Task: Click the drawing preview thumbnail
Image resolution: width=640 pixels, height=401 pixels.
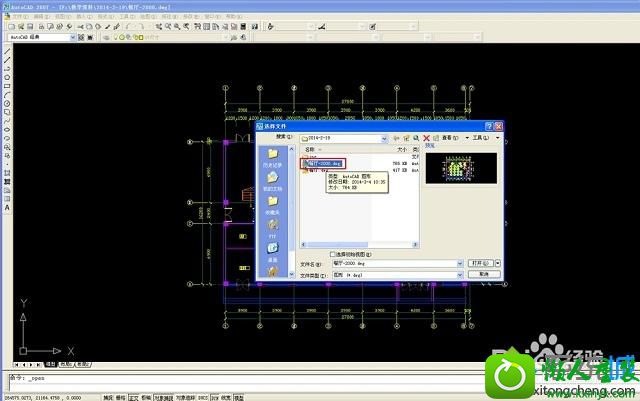Action: 461,168
